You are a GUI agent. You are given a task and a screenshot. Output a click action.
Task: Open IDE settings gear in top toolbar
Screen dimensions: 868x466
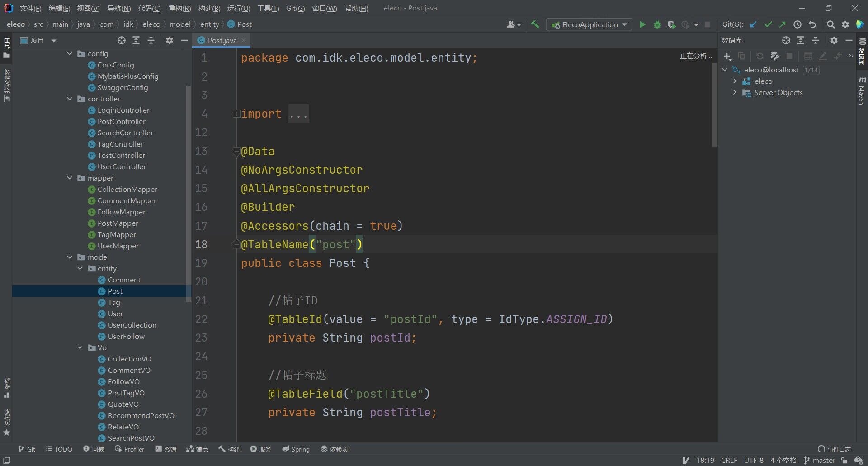(845, 24)
